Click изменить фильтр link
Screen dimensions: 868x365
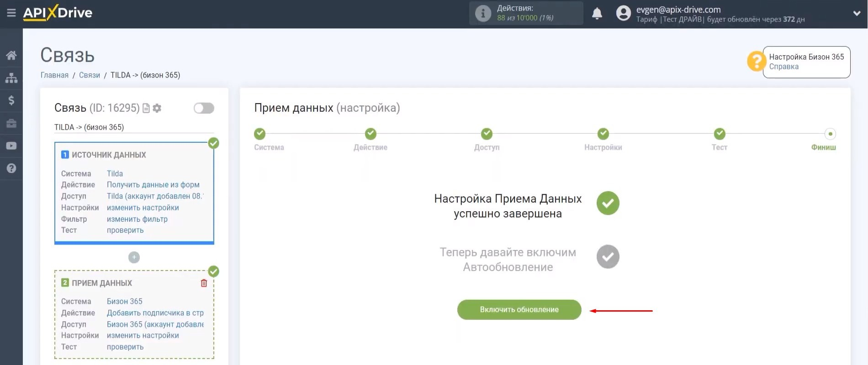pos(137,219)
